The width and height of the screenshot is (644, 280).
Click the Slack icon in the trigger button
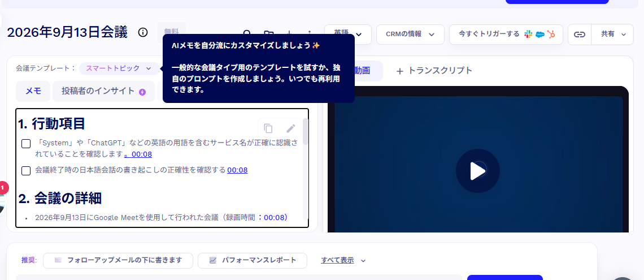click(x=528, y=35)
